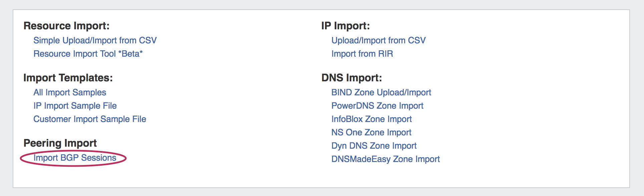
Task: Open Customer Import Sample File link
Action: click(89, 119)
